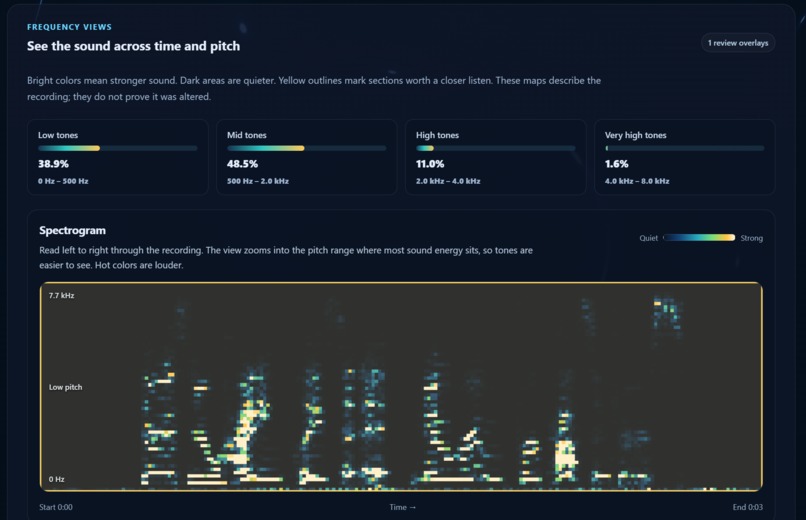Click the '4.0 kHz – 8.0 kHz' range label
This screenshot has width=806, height=520.
[x=637, y=181]
